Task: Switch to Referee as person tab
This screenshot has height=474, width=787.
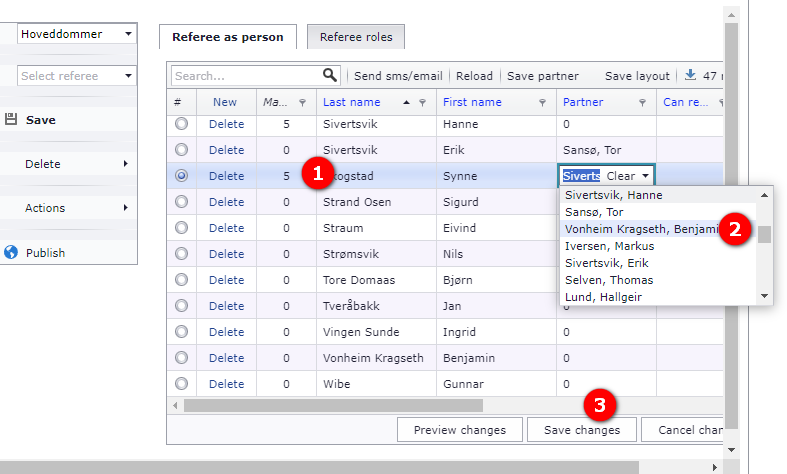Action: coord(228,37)
